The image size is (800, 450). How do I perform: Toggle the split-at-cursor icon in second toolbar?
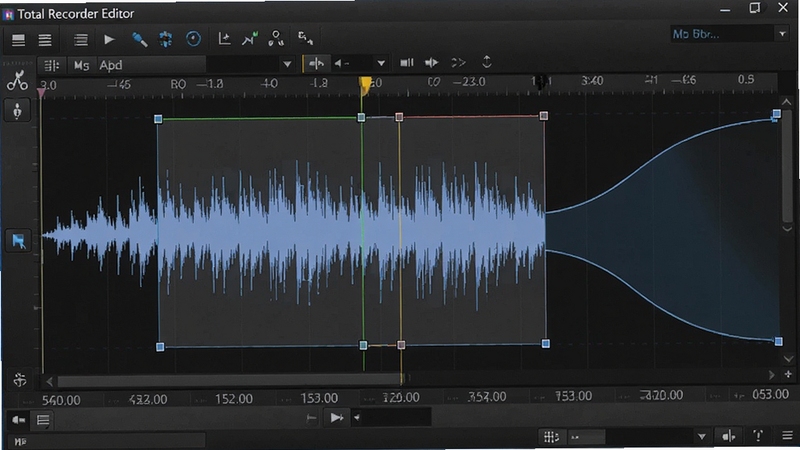(316, 63)
